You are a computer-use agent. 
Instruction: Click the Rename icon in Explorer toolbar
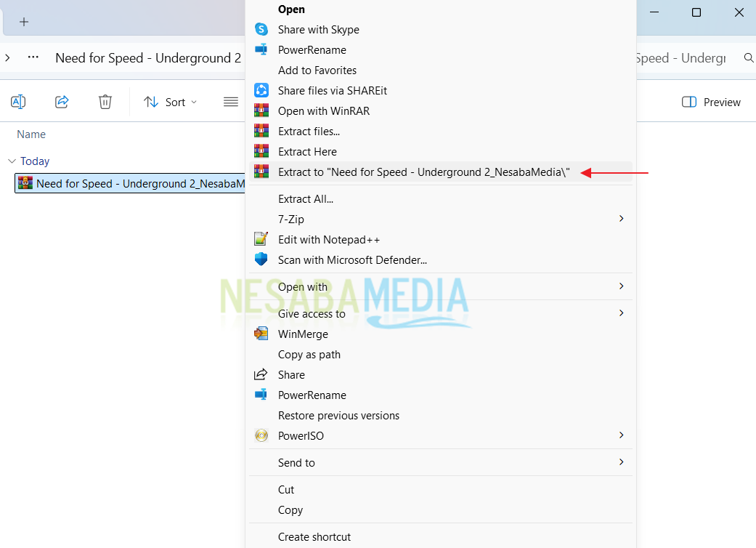tap(18, 102)
